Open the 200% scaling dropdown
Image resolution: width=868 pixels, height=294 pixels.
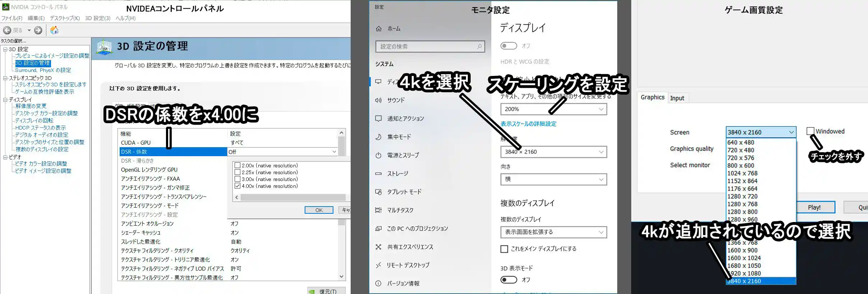pyautogui.click(x=553, y=109)
